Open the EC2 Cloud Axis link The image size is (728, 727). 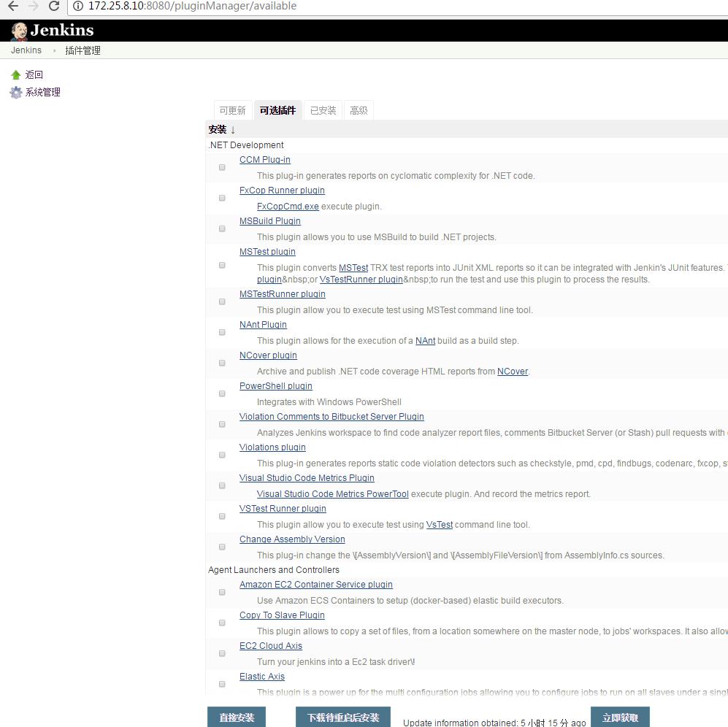[x=271, y=646]
